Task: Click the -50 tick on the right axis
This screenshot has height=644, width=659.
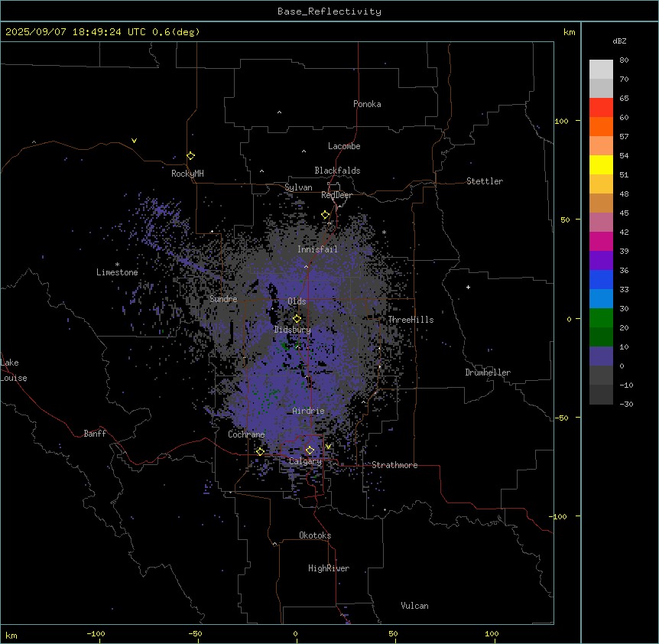Action: (x=561, y=418)
